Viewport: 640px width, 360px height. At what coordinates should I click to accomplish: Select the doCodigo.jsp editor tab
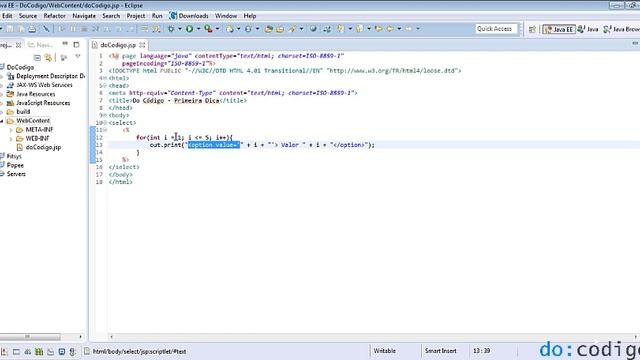(118, 45)
